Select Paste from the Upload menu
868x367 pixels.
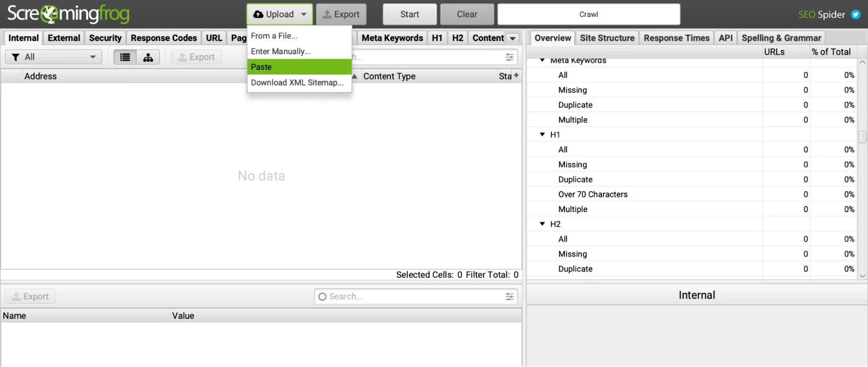(299, 67)
